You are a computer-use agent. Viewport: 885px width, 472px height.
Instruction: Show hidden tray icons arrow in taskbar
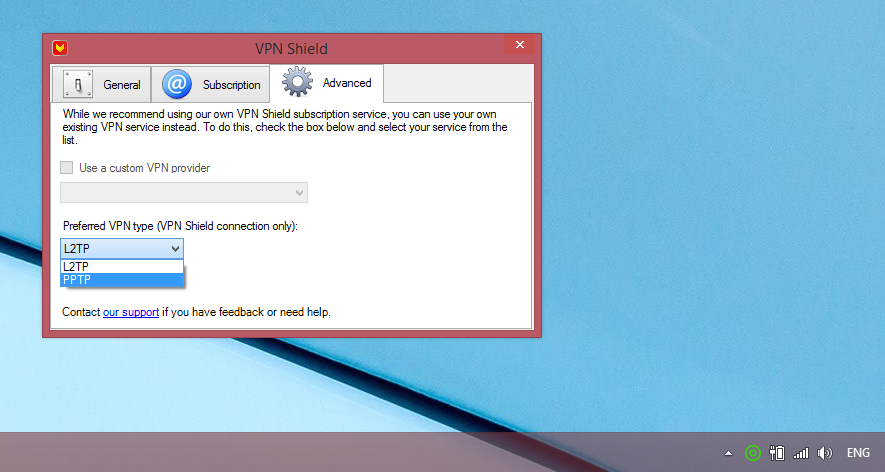click(729, 453)
